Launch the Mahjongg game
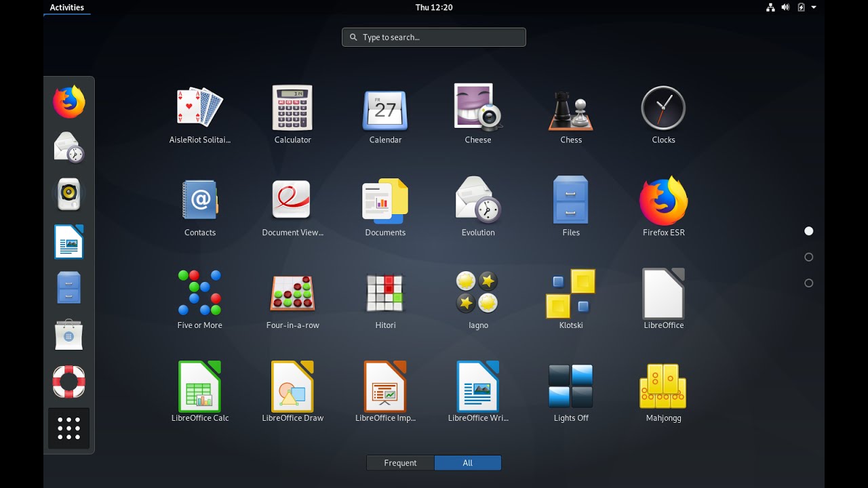868x488 pixels. coord(663,386)
